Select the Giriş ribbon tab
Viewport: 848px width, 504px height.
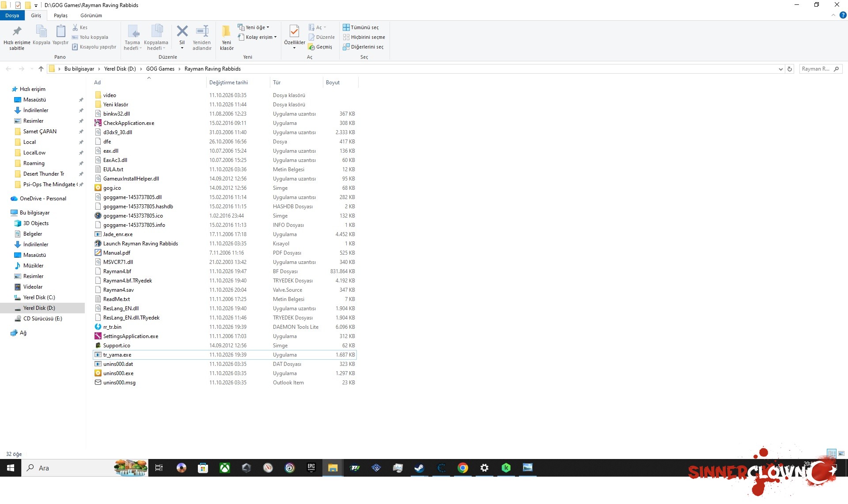coord(36,15)
